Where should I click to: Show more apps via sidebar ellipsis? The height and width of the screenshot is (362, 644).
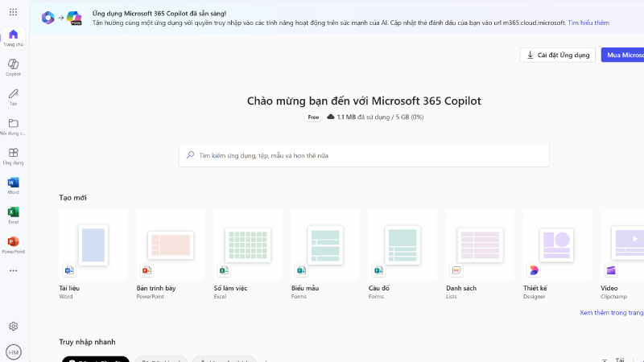(x=13, y=271)
